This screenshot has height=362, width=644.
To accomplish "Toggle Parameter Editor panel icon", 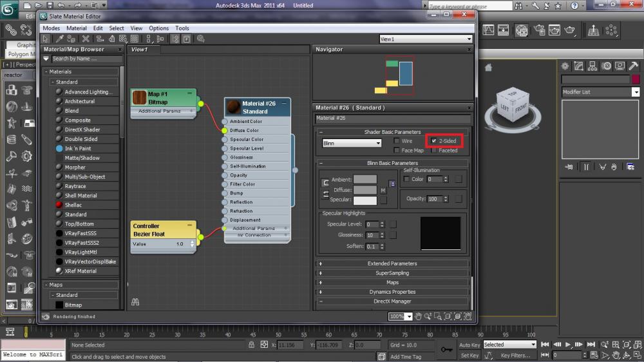I will (187, 39).
